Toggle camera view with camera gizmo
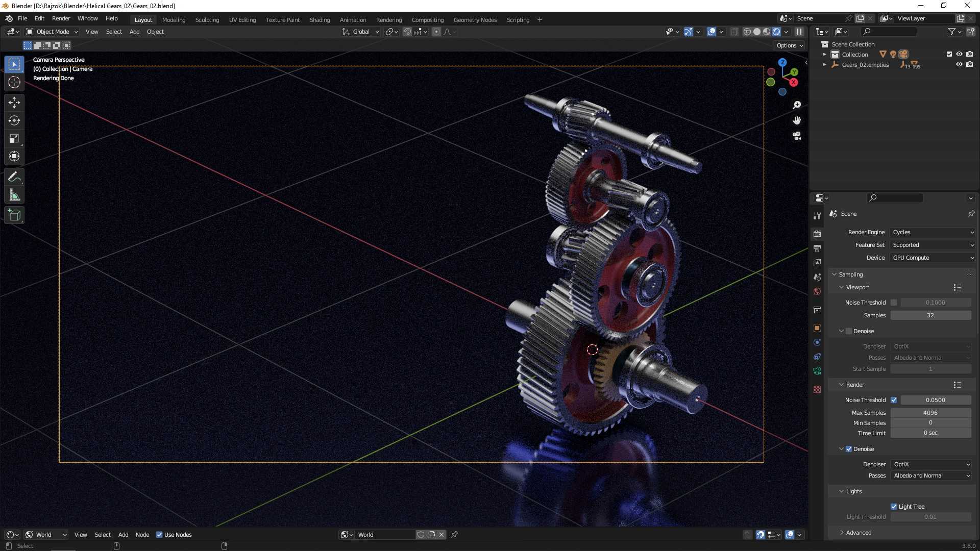The width and height of the screenshot is (980, 551). 797,136
